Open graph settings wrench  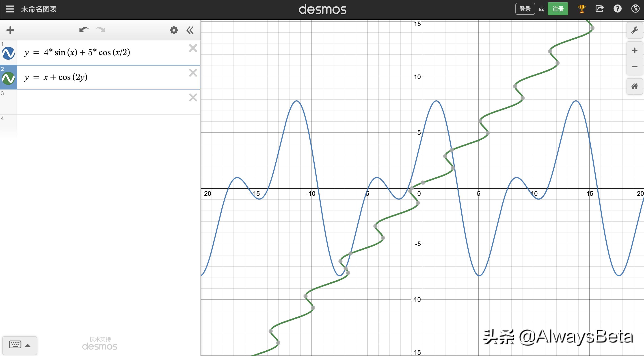click(635, 31)
